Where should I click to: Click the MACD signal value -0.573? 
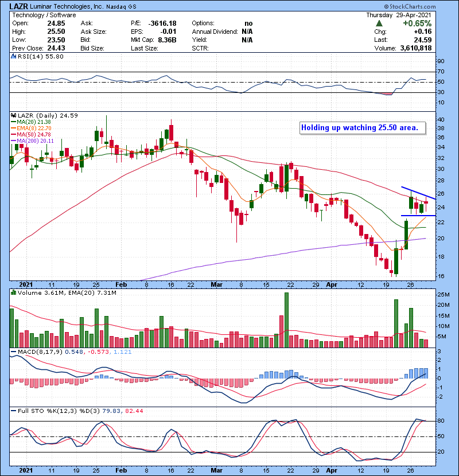click(x=99, y=352)
